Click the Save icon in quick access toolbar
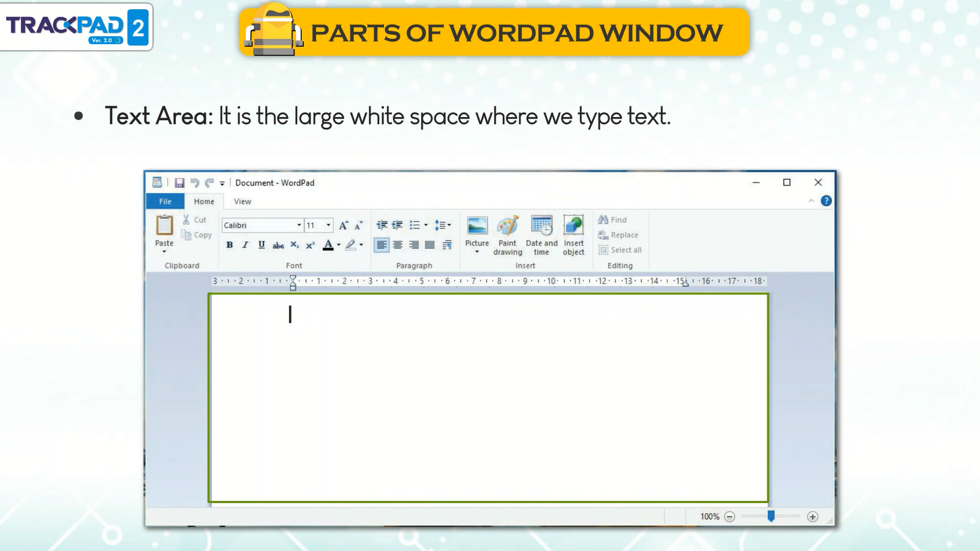The width and height of the screenshot is (980, 551). [x=179, y=182]
